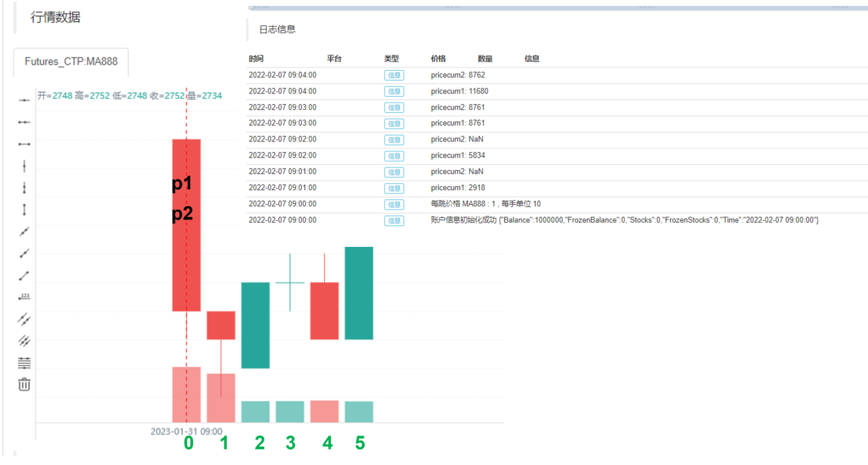The height and width of the screenshot is (465, 868).
Task: Click the 价格 column header
Action: point(439,59)
